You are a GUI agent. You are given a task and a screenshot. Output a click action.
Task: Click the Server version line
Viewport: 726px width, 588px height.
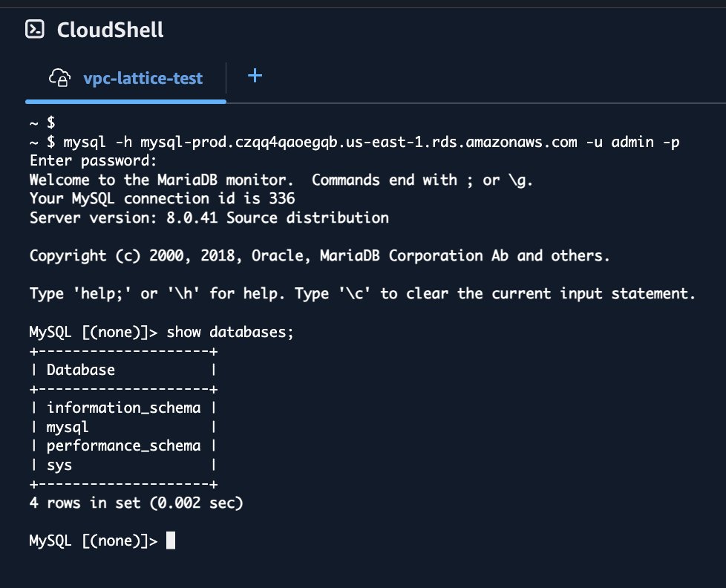point(208,218)
